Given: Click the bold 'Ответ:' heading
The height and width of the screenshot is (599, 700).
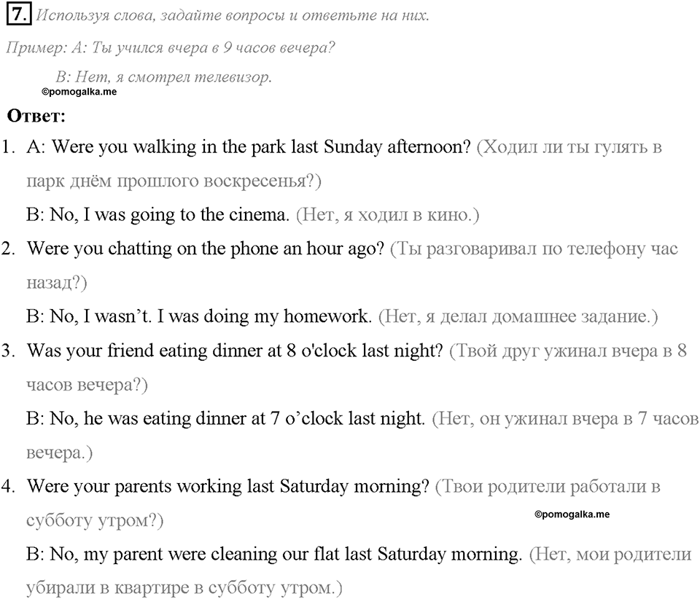Looking at the screenshot, I should click(36, 116).
